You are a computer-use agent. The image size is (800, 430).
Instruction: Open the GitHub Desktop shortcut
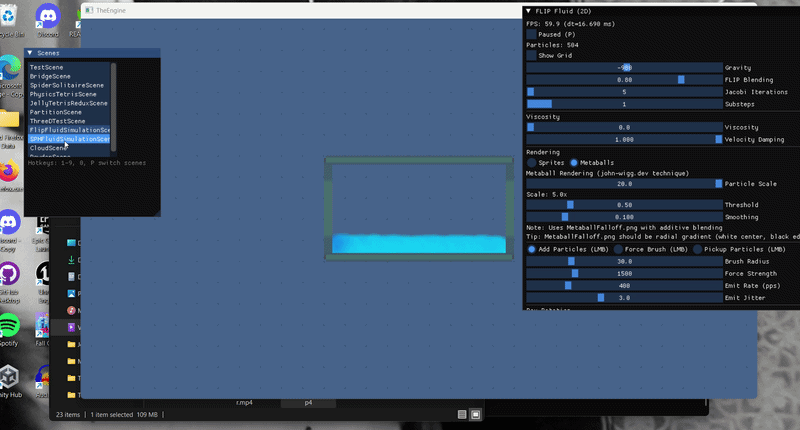tap(9, 273)
